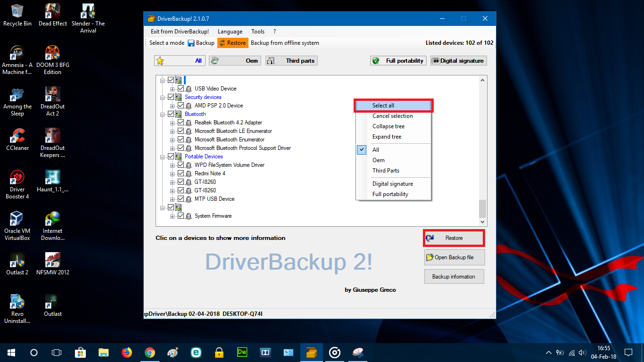644x362 pixels.
Task: Select Backup from offline system mode
Action: click(285, 43)
